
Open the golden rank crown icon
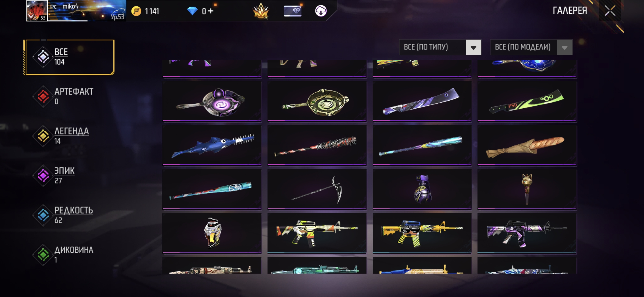[261, 11]
